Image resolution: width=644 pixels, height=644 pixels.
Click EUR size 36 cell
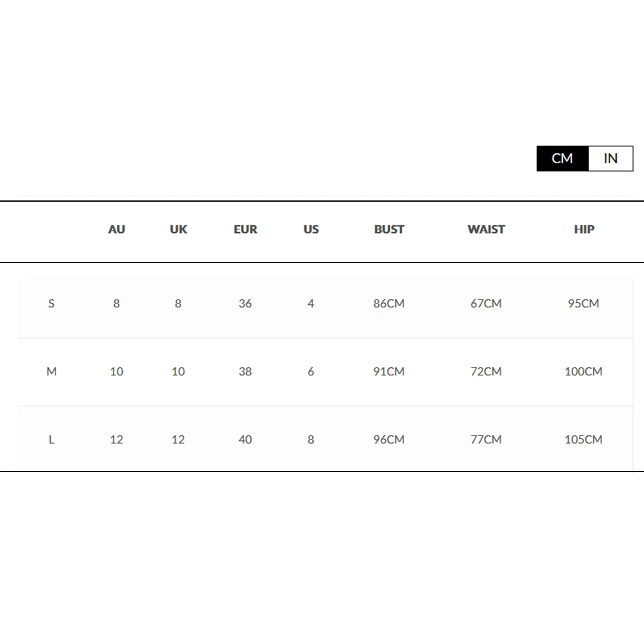[x=245, y=303]
